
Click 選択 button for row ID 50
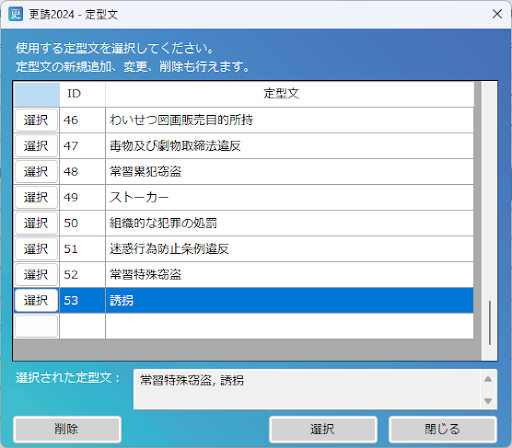click(x=36, y=223)
